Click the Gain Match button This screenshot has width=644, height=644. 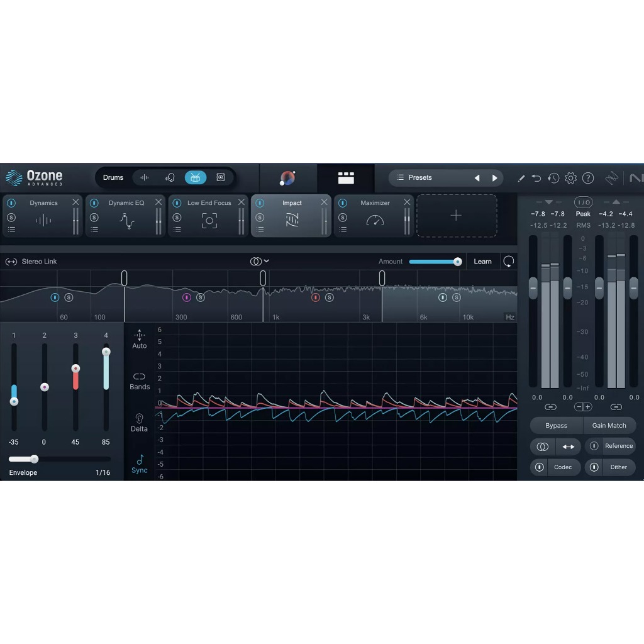tap(609, 426)
